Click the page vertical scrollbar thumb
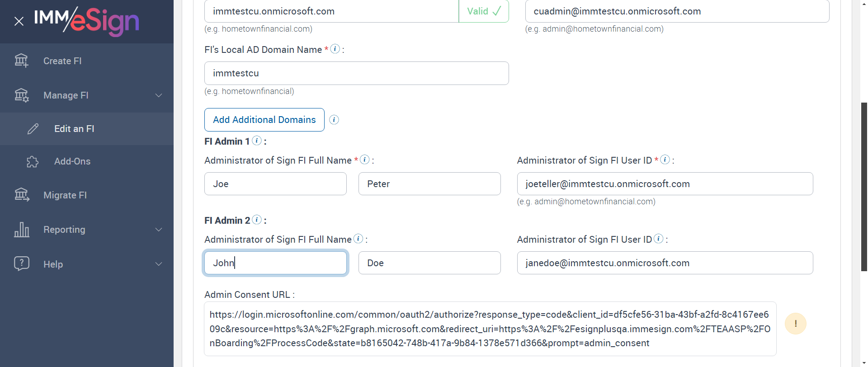 pyautogui.click(x=864, y=185)
